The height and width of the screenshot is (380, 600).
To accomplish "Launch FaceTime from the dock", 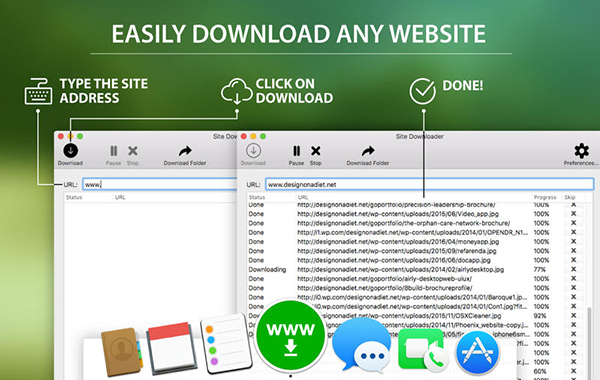I will tap(422, 349).
